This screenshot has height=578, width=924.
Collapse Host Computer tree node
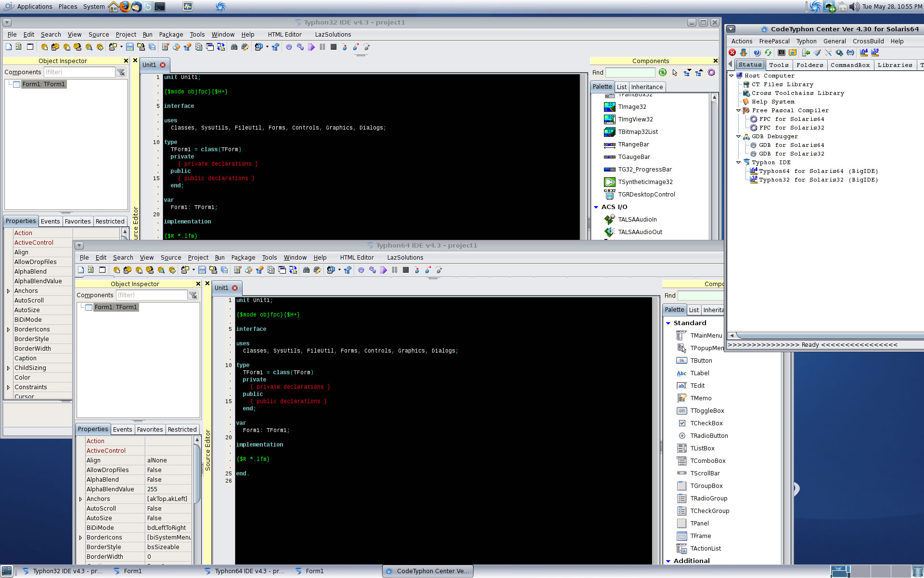click(x=731, y=76)
